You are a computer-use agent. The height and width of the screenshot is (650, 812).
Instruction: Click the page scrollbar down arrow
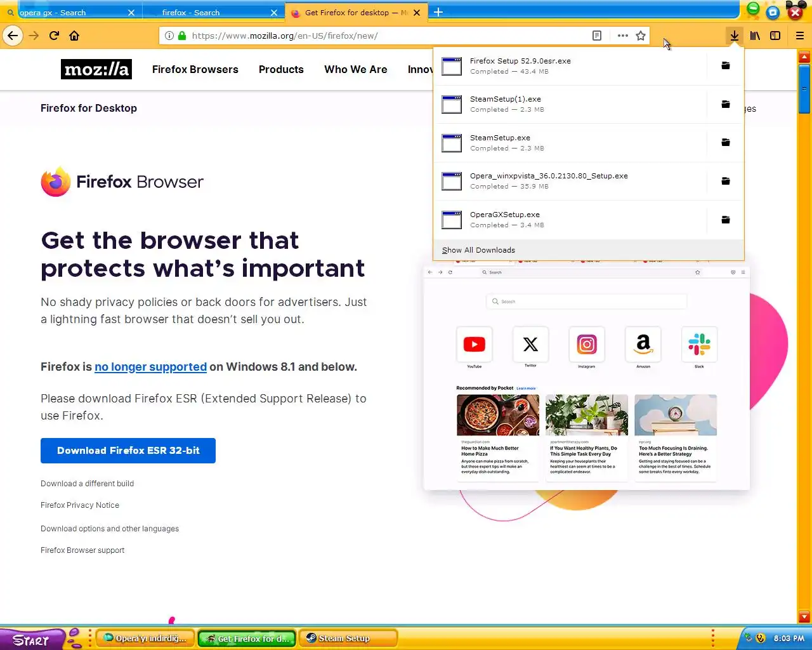point(804,617)
